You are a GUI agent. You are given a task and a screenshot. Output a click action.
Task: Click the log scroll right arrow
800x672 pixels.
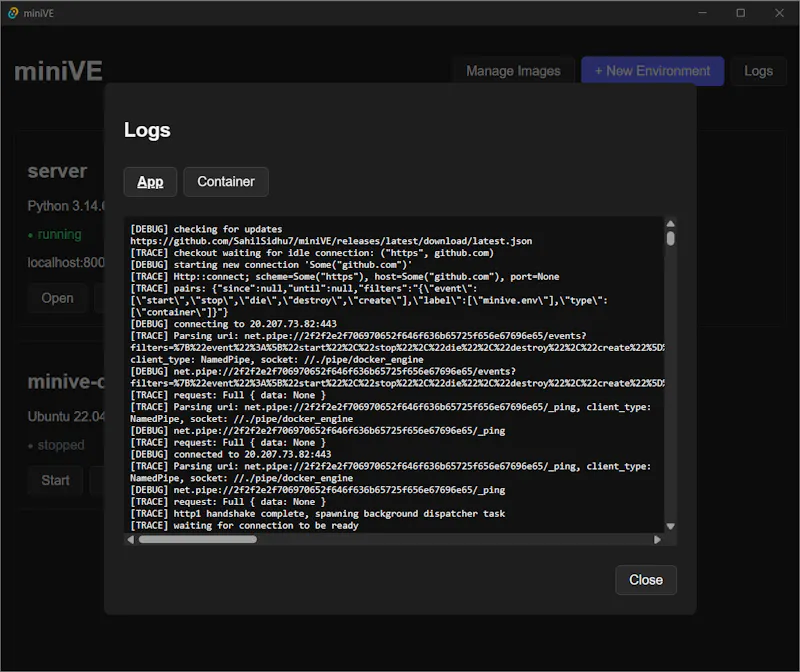pyautogui.click(x=657, y=539)
